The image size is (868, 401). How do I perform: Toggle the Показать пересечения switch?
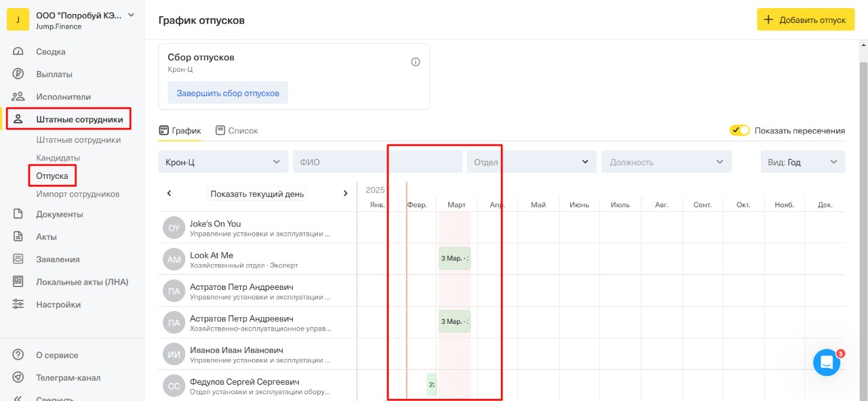tap(739, 131)
